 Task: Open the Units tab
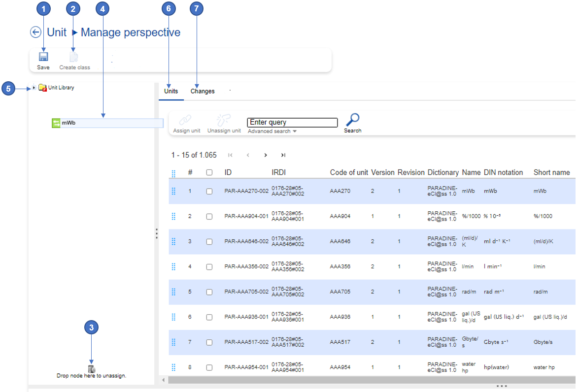pyautogui.click(x=171, y=91)
